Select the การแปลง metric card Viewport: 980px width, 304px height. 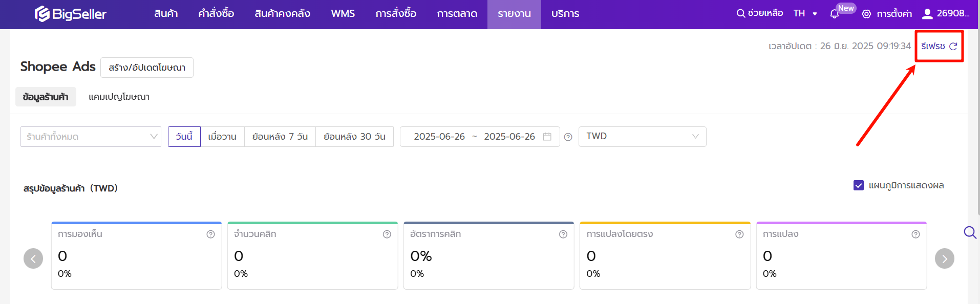pos(841,255)
